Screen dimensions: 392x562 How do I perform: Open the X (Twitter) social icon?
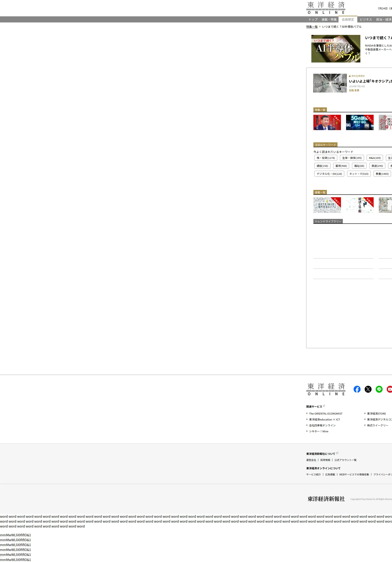click(x=368, y=389)
